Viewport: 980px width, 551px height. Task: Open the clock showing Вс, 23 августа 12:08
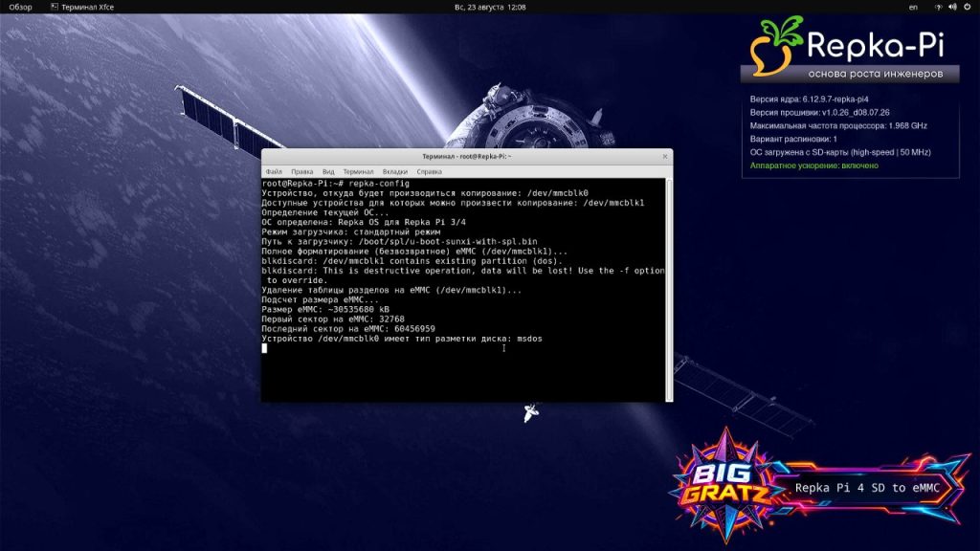pyautogui.click(x=489, y=7)
